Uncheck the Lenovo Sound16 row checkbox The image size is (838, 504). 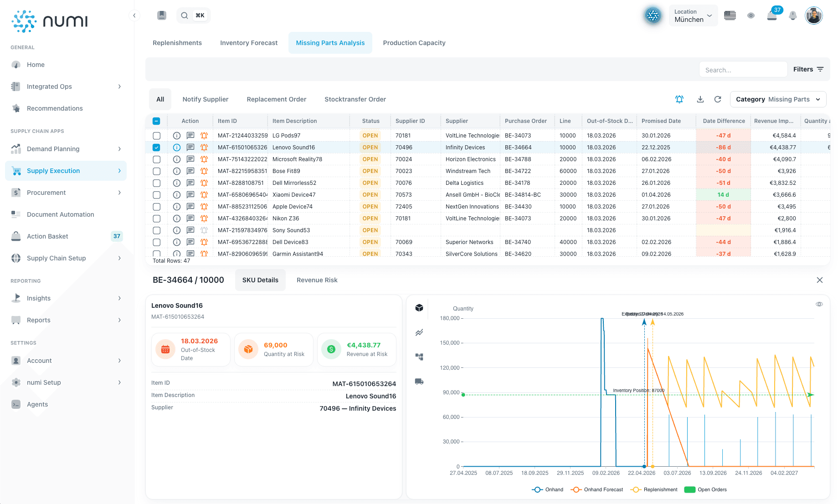click(156, 148)
